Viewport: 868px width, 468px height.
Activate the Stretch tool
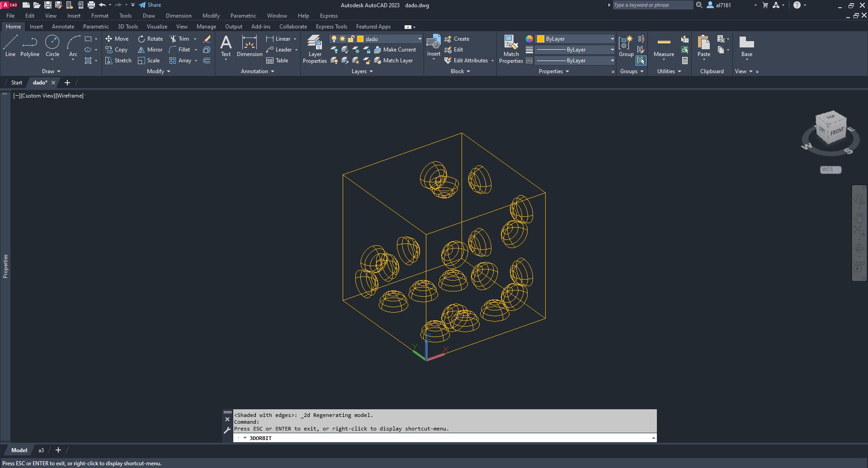pyautogui.click(x=118, y=61)
